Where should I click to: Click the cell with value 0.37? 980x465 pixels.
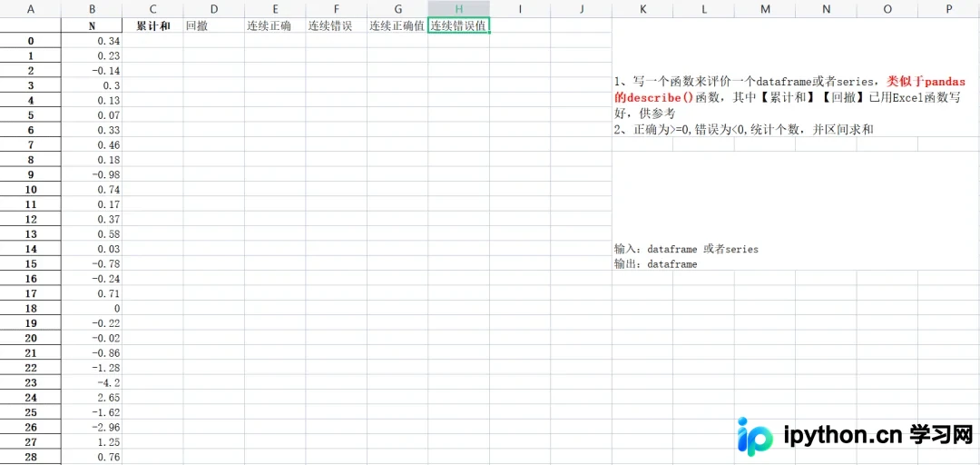click(92, 219)
